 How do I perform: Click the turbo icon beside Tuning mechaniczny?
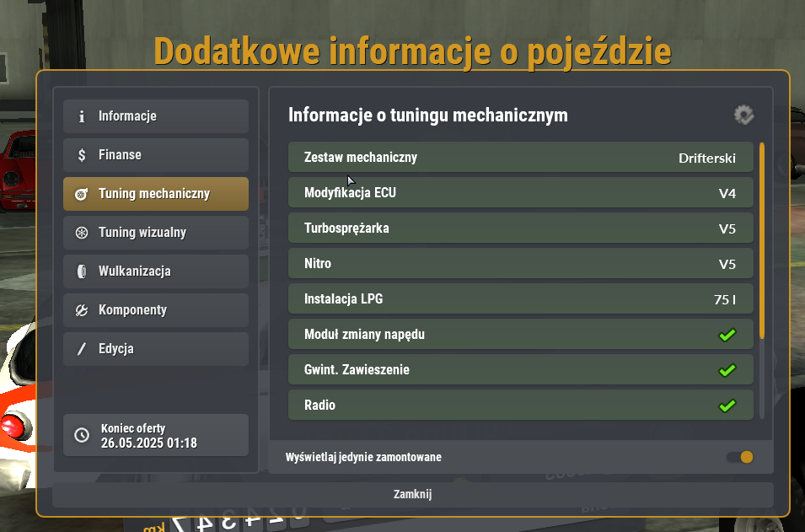[x=82, y=194]
